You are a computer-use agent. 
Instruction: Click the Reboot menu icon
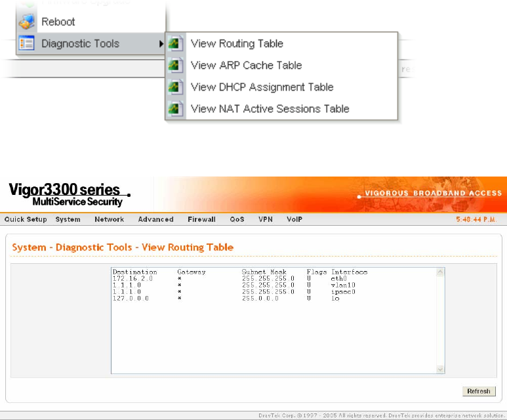[x=26, y=22]
